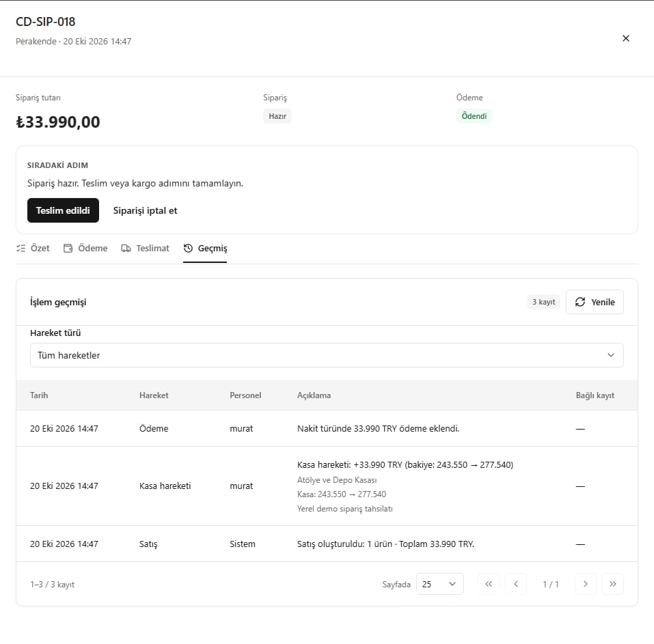The image size is (654, 644).
Task: Select the Nakit türünde ödeme eklendi description
Action: [379, 428]
